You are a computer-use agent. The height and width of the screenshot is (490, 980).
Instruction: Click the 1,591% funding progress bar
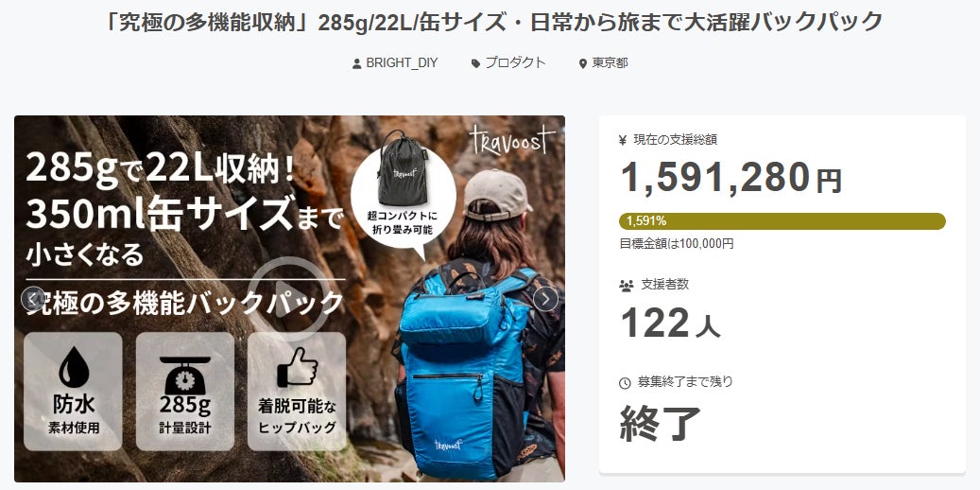(782, 221)
